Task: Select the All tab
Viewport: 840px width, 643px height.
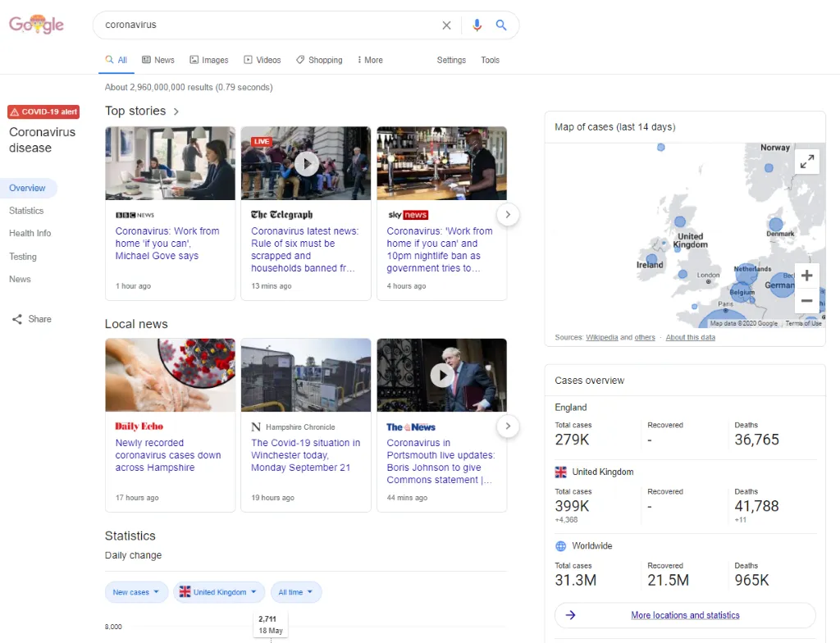Action: point(116,60)
